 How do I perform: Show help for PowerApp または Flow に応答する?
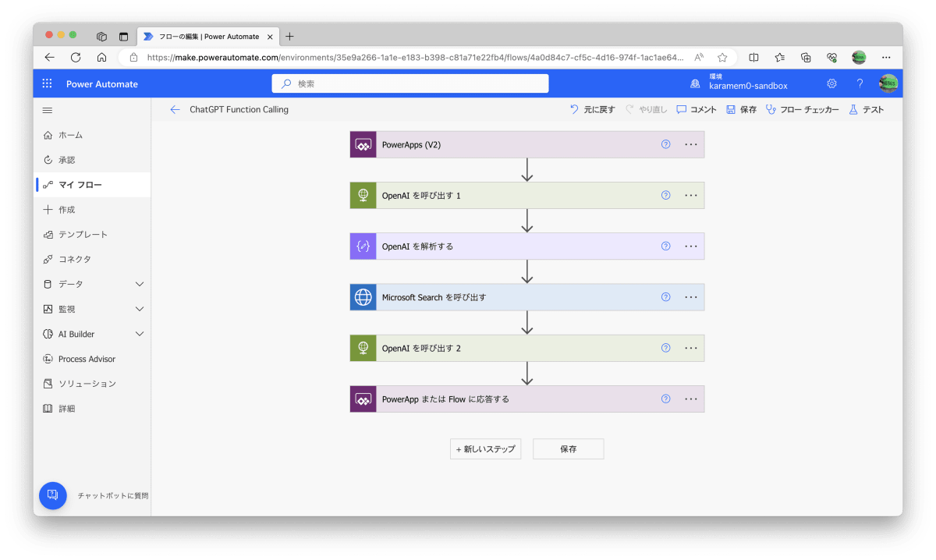point(665,399)
